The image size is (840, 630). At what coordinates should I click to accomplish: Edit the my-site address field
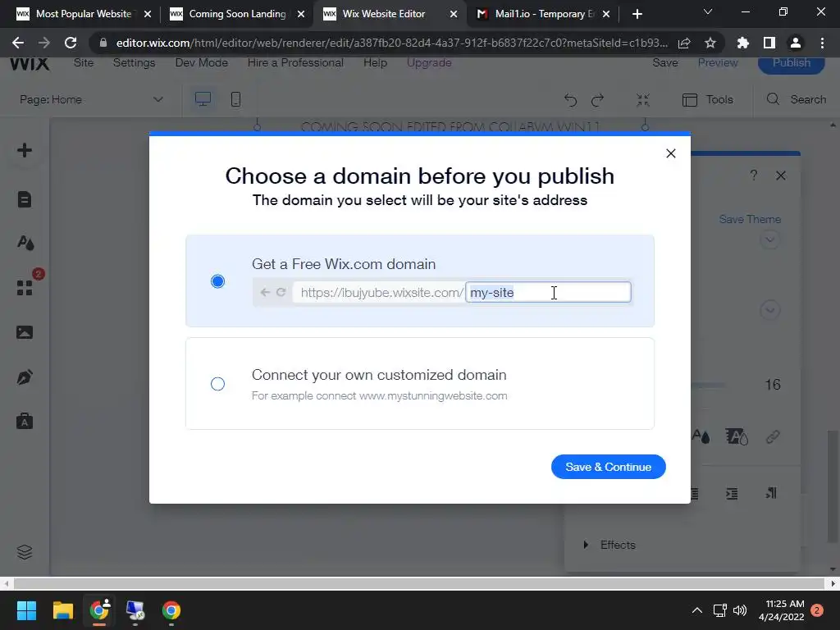[548, 293]
